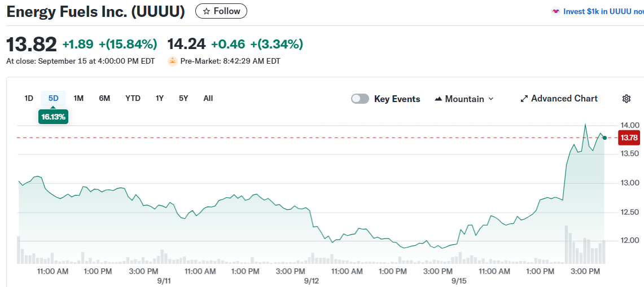The image size is (644, 287).
Task: Click the 9/15 date label on axis
Action: click(x=458, y=281)
